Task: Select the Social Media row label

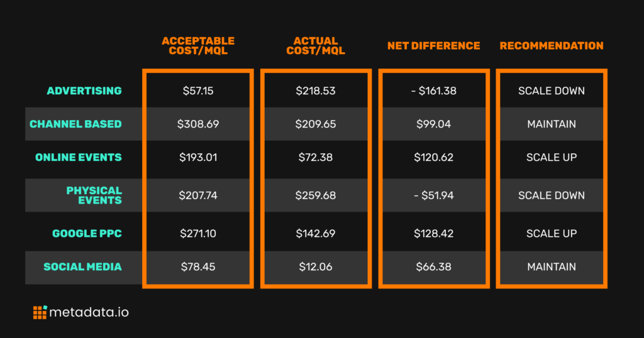Action: [x=82, y=266]
